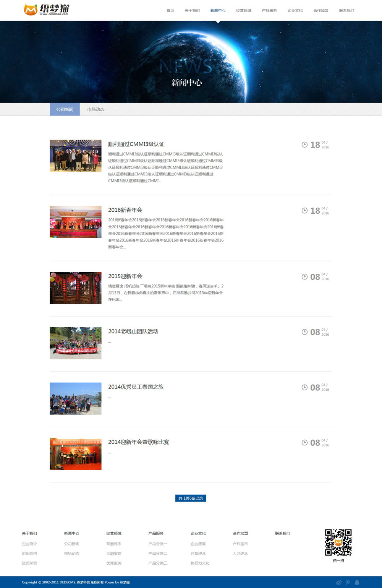Click the Weibo icon in the footer
382x588 pixels.
[338, 583]
